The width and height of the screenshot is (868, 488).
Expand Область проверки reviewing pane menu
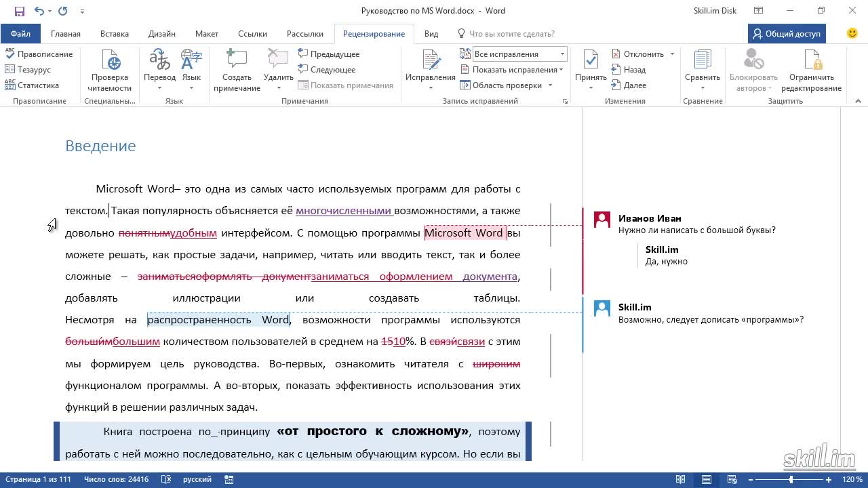coord(507,85)
